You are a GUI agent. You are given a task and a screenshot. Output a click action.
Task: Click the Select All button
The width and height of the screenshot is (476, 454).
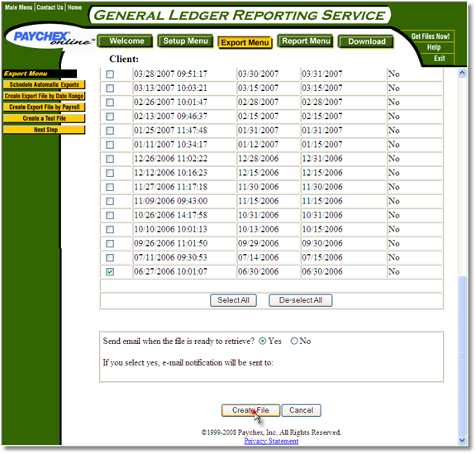(x=233, y=300)
